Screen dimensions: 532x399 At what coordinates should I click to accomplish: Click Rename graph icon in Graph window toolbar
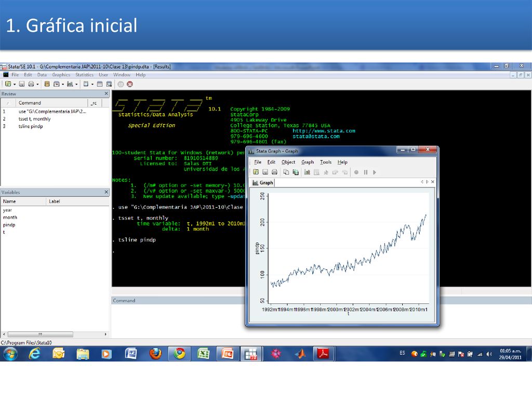pos(296,172)
